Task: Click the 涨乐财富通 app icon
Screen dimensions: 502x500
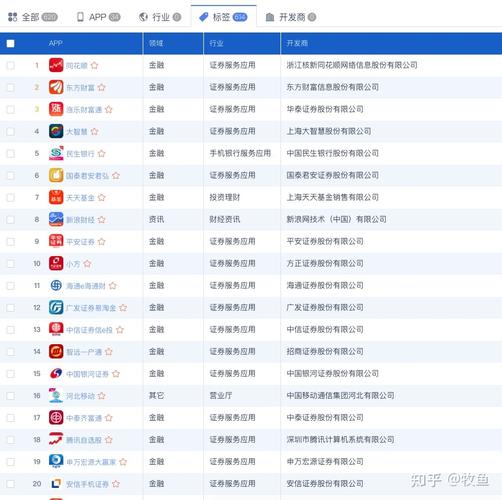Action: click(56, 109)
